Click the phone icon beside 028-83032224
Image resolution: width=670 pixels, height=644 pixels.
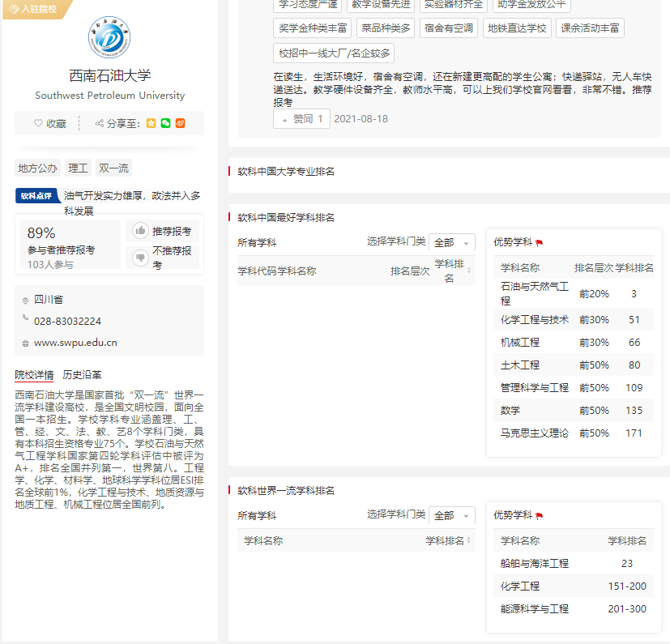click(x=25, y=317)
